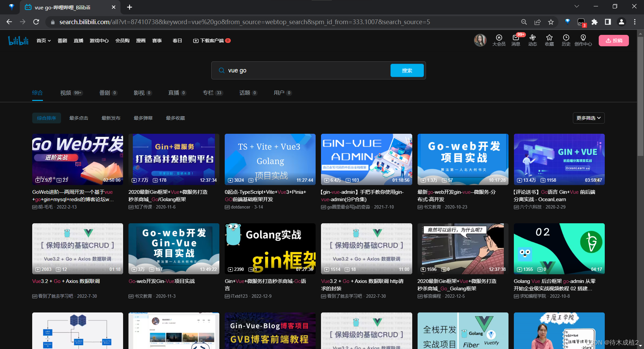Sort results by 最多收藏
Screen dimensions: 644x349
coord(175,118)
